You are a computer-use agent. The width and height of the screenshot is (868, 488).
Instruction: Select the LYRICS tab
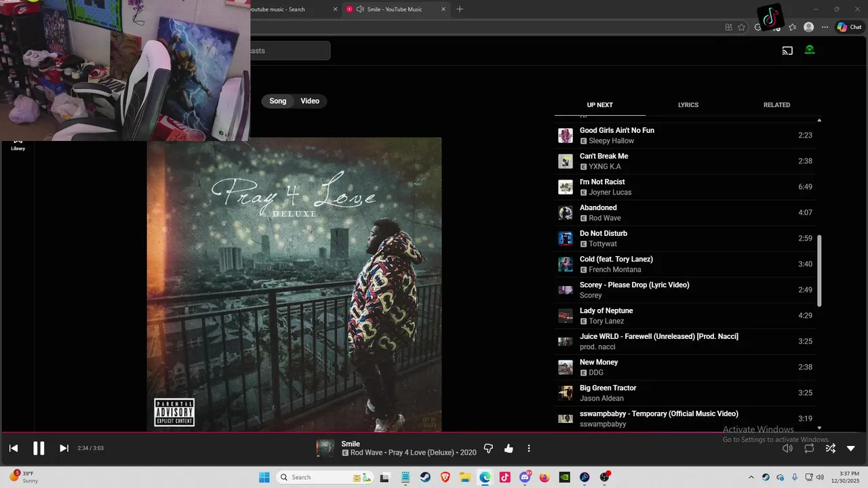(x=688, y=105)
